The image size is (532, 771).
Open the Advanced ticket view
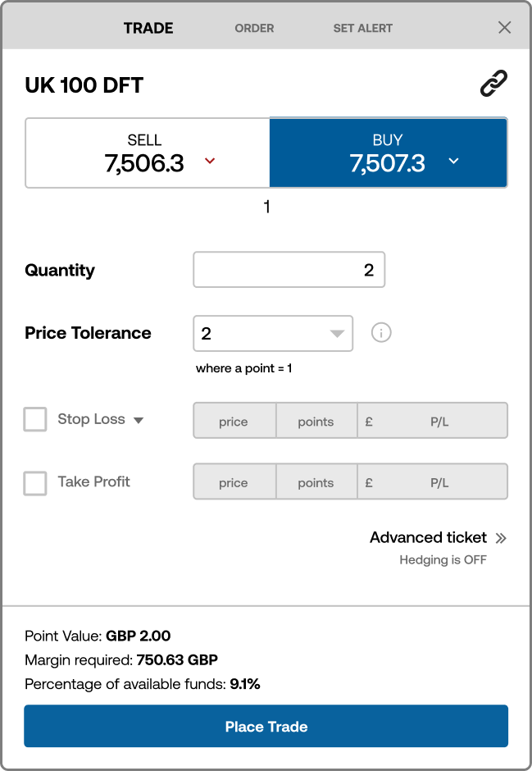pyautogui.click(x=428, y=537)
